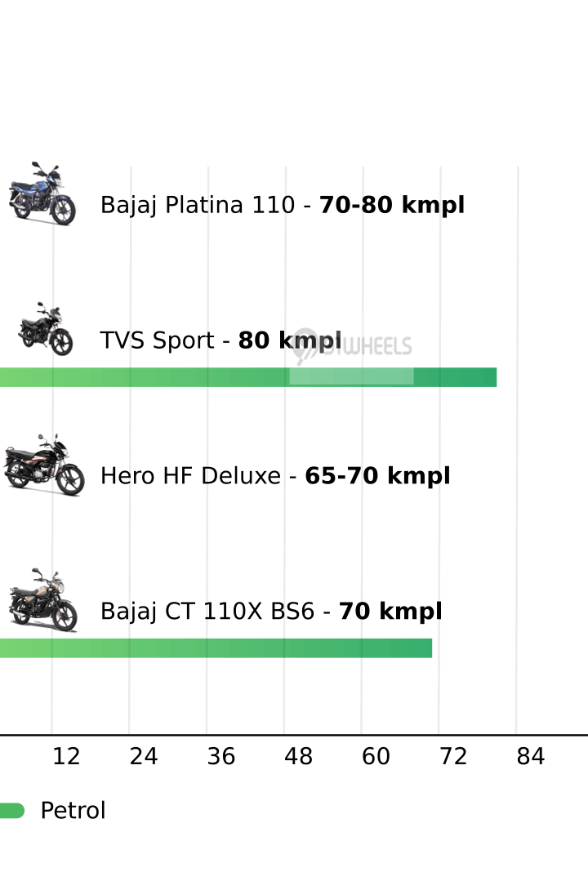This screenshot has height=890, width=588.
Task: Click the TVS Sport motorcycle image
Action: (46, 329)
